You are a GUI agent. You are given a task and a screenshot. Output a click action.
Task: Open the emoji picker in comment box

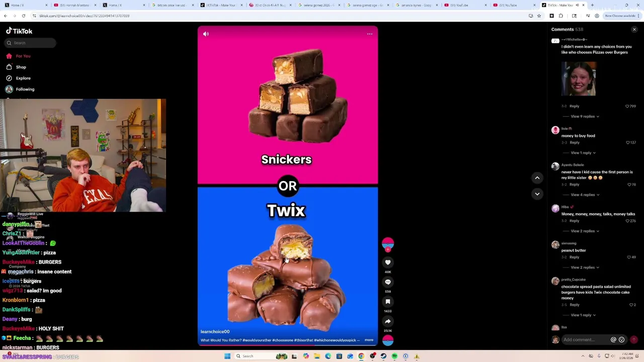tap(621, 340)
